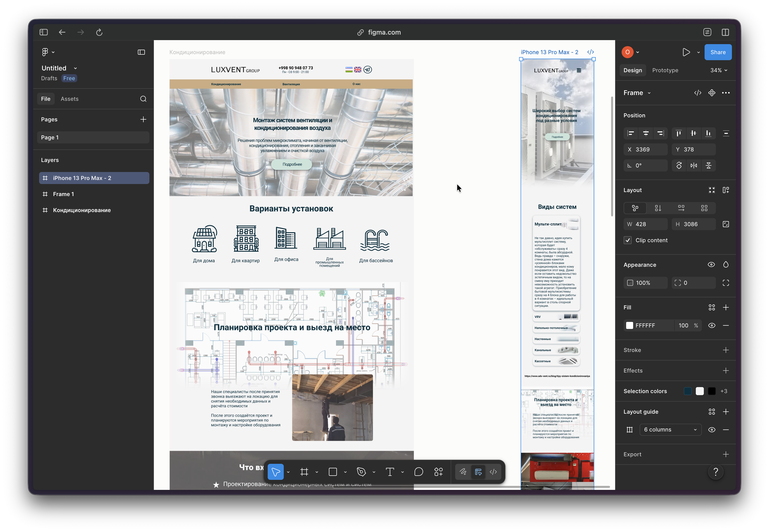Click the Share button
Screen dimensions: 769x532
coord(718,52)
